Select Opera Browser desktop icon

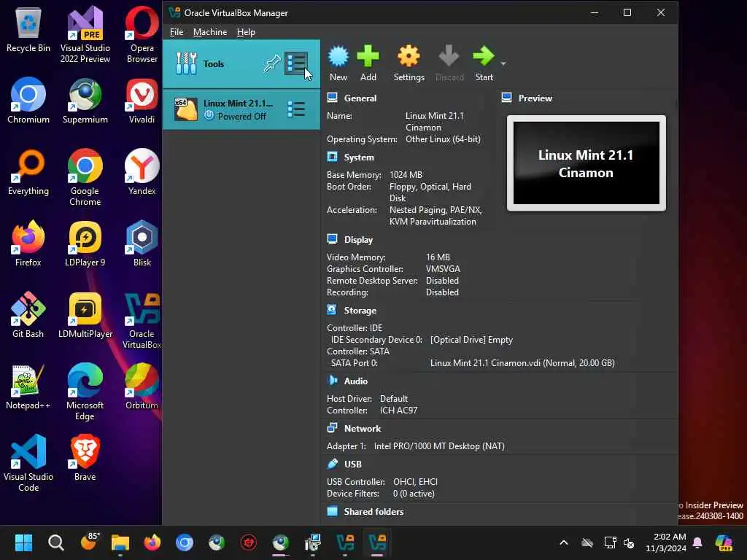pos(142,35)
